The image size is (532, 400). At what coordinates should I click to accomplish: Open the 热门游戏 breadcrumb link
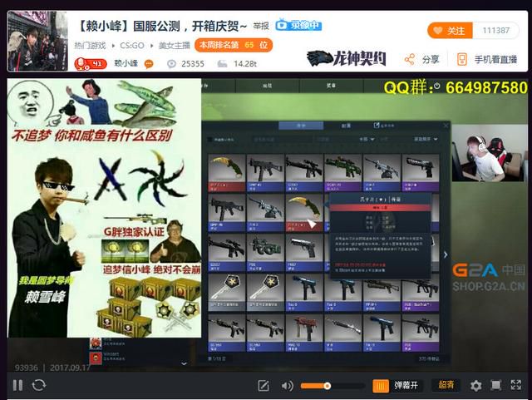(90, 45)
